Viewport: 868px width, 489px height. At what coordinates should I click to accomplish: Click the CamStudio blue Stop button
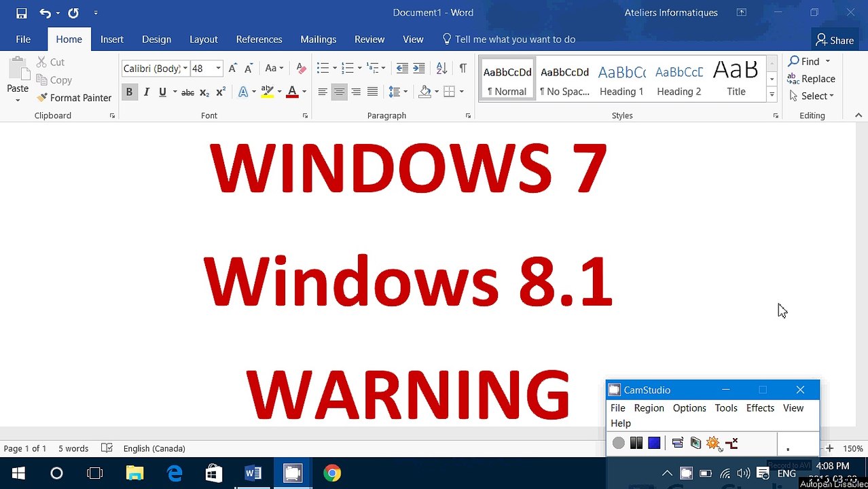pos(654,443)
